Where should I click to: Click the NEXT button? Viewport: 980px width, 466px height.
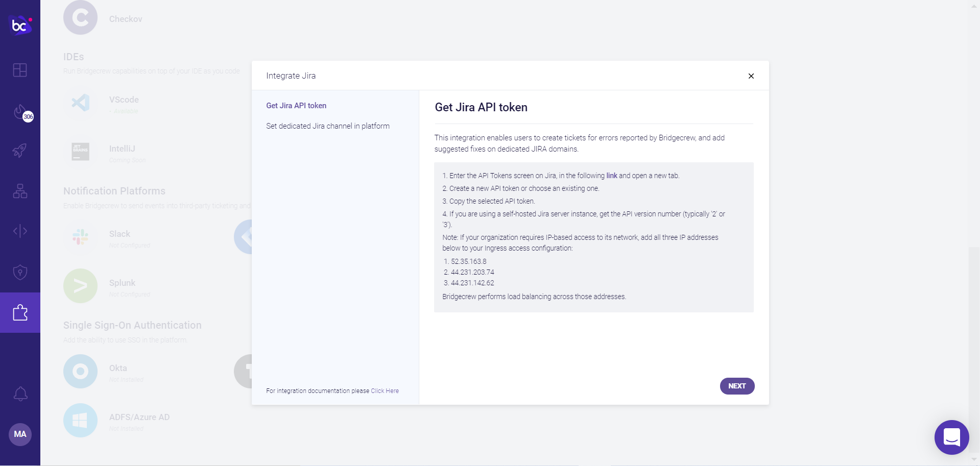point(737,386)
